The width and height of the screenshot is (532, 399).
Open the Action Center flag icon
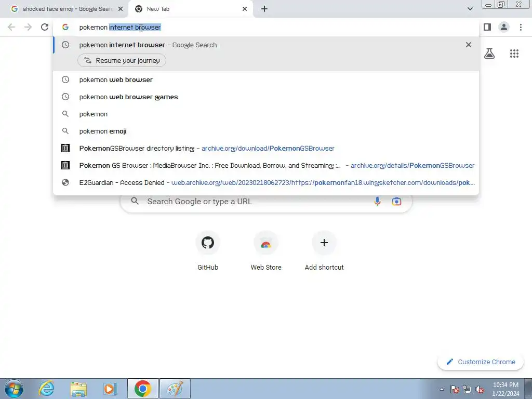[x=455, y=389]
